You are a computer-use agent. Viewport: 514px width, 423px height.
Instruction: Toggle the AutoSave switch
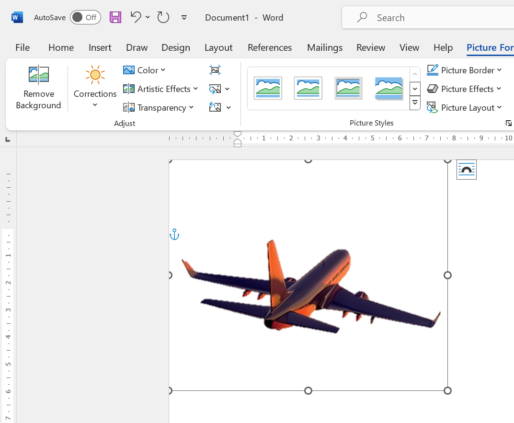[x=85, y=17]
